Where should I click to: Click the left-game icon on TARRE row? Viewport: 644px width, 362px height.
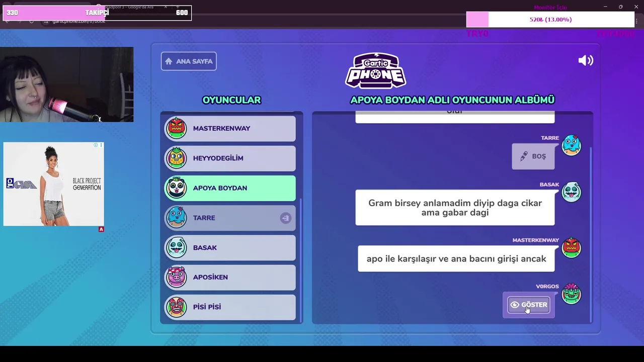coord(285,218)
